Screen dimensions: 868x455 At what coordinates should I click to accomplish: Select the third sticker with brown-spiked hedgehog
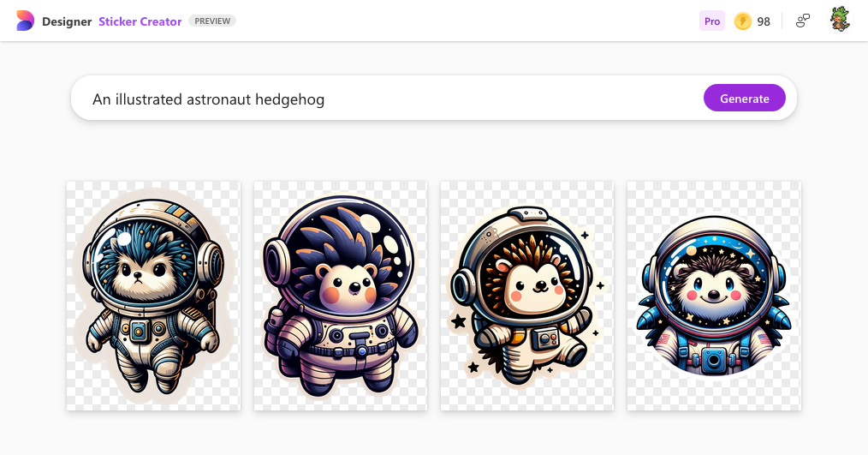[527, 296]
